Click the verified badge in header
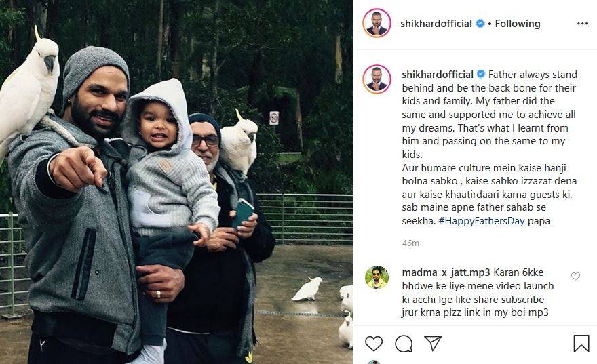This screenshot has height=364, width=597. (x=480, y=24)
